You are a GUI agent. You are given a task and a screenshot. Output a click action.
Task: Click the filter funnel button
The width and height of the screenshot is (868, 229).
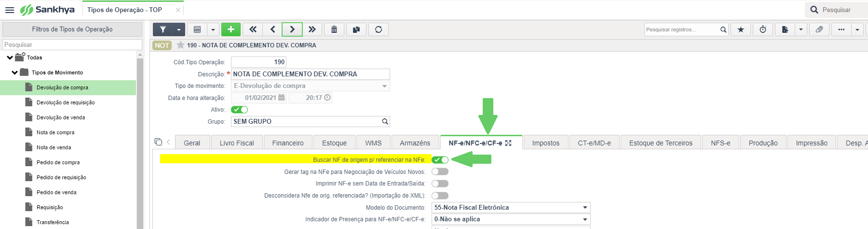coord(163,29)
